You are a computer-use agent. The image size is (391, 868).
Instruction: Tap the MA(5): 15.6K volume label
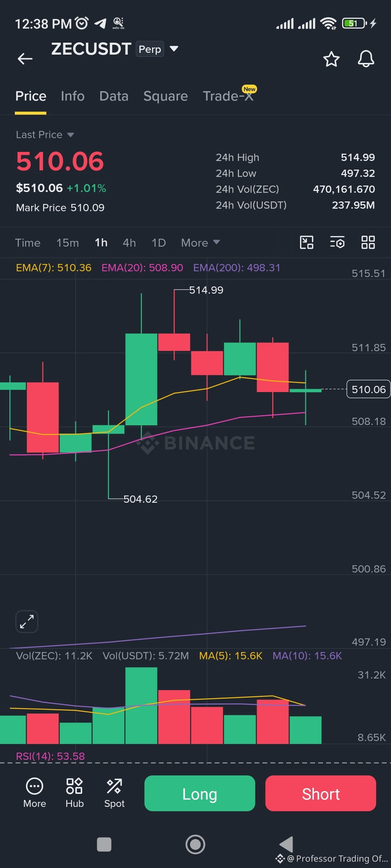pyautogui.click(x=231, y=656)
